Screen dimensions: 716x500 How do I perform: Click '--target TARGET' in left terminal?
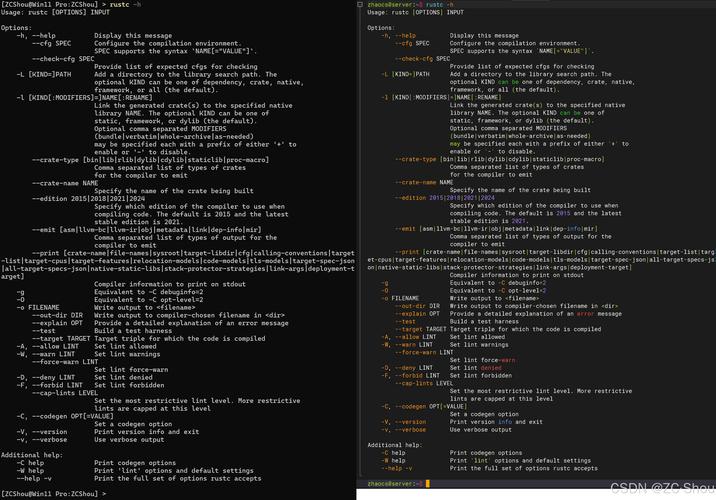click(x=61, y=338)
